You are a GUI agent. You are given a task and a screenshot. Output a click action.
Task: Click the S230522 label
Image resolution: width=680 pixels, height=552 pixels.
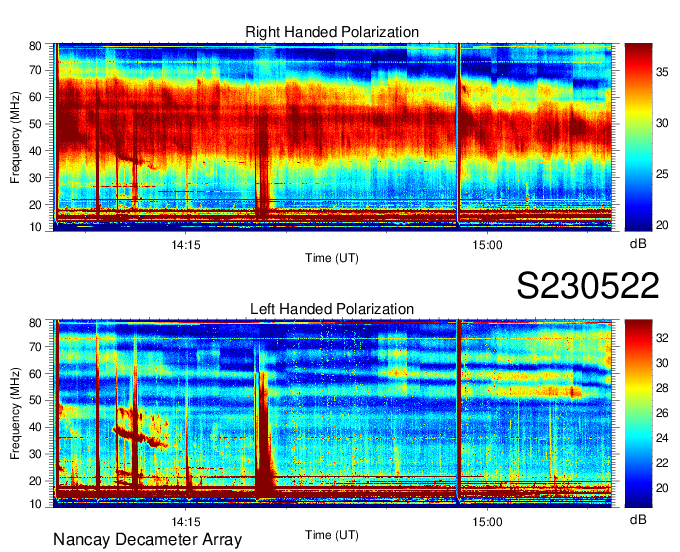coord(588,286)
